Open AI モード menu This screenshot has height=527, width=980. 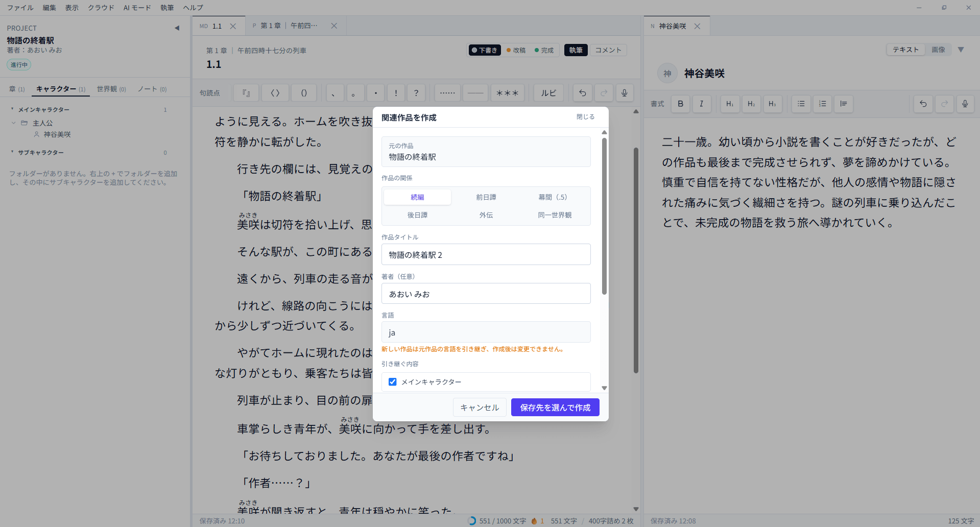tap(137, 8)
